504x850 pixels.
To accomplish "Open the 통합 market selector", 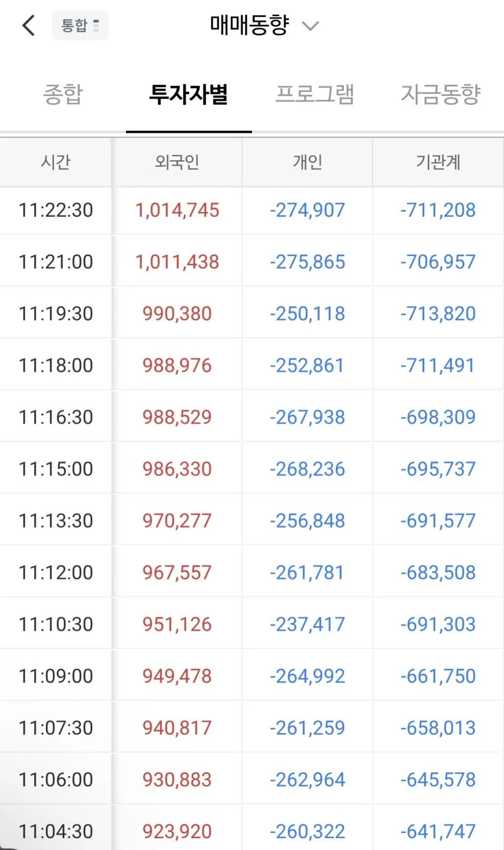I will tap(80, 26).
